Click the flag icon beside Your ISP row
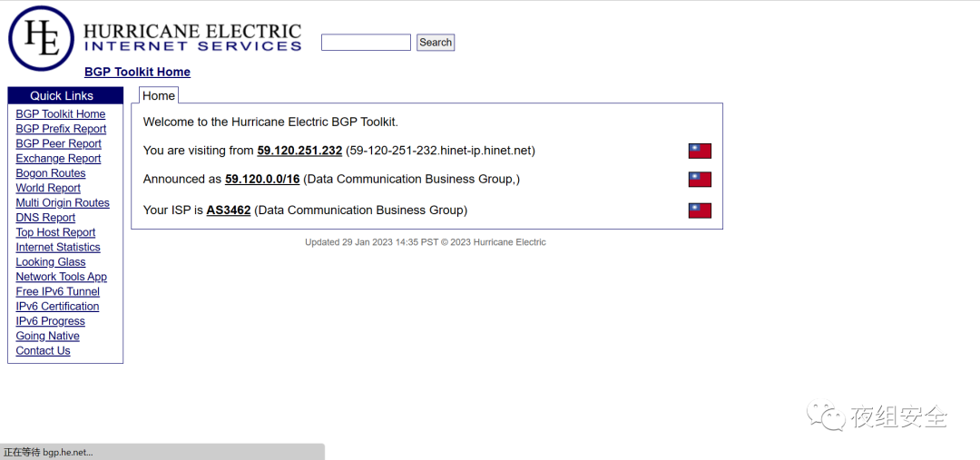 700,210
